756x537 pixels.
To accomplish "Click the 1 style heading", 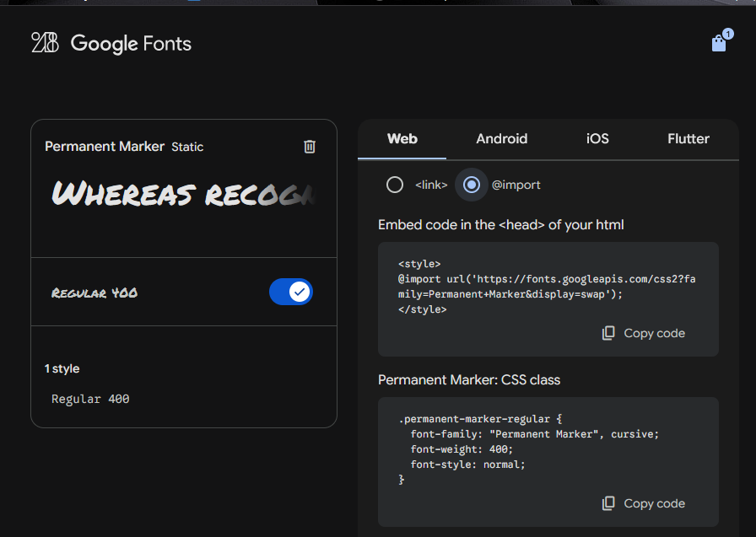I will pos(62,369).
